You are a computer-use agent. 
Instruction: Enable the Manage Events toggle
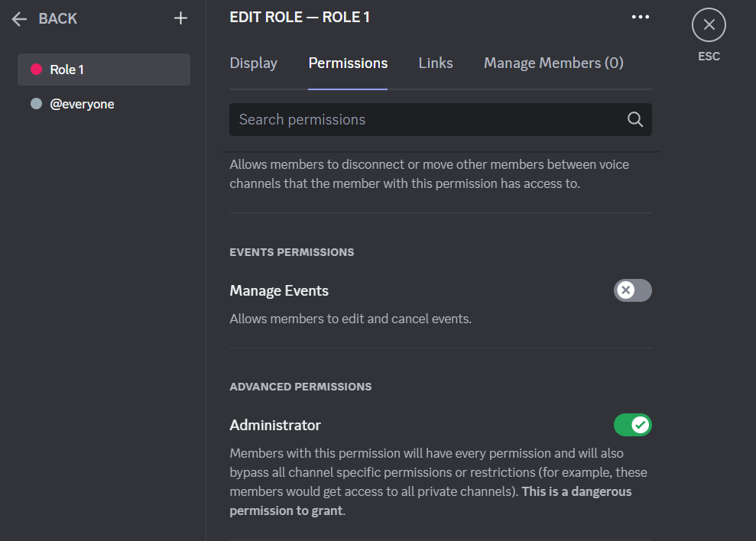pos(632,290)
